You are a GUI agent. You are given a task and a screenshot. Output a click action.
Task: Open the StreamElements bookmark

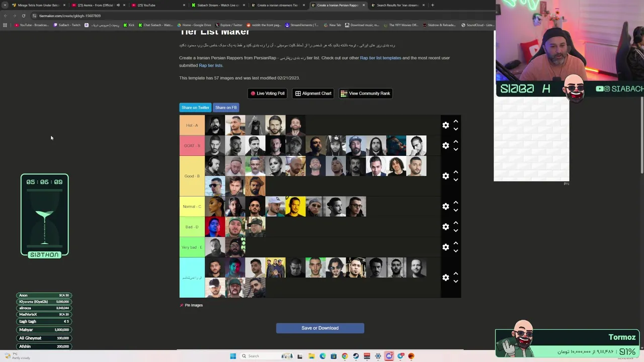(302, 25)
